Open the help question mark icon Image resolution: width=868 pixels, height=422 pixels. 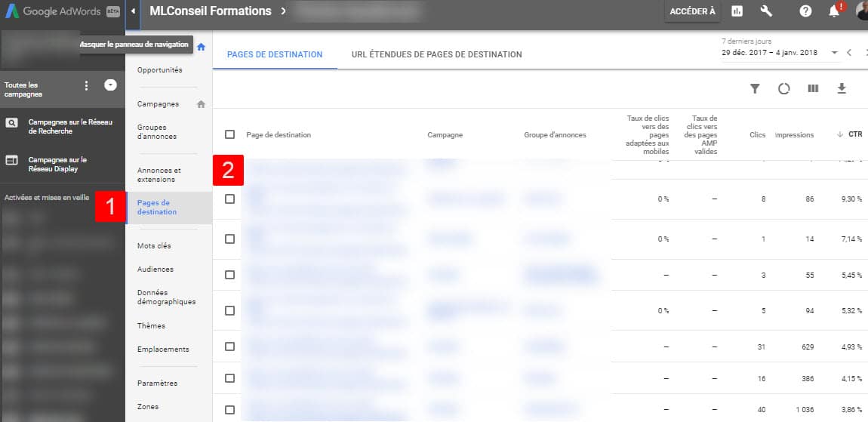pos(805,11)
